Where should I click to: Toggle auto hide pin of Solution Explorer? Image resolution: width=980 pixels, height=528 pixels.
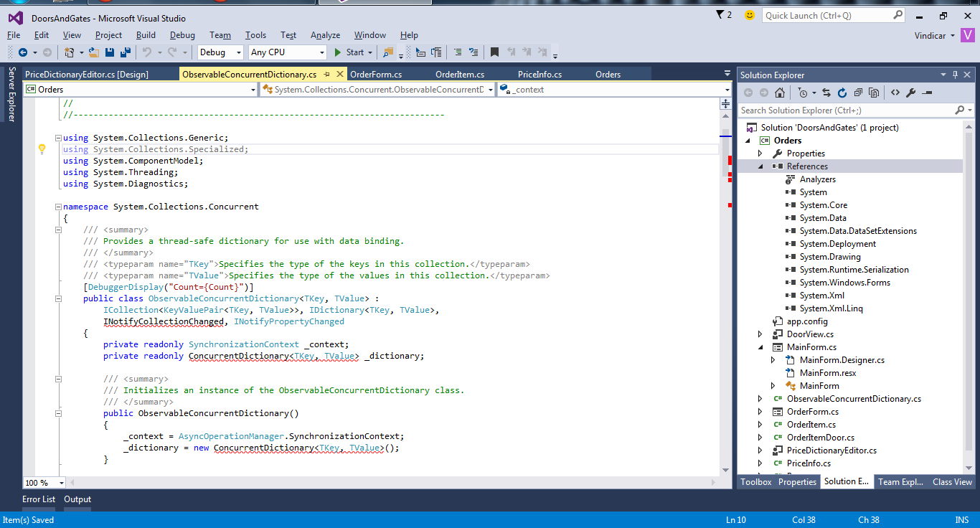click(x=955, y=75)
